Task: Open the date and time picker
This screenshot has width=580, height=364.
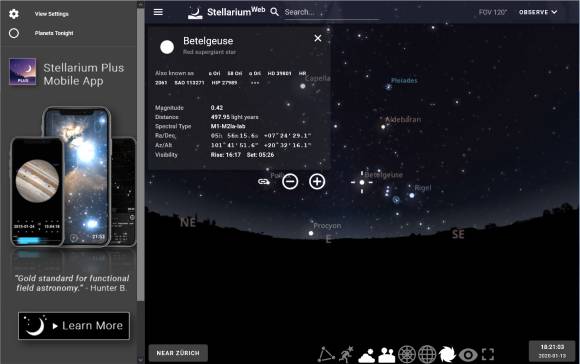Action: (x=552, y=351)
